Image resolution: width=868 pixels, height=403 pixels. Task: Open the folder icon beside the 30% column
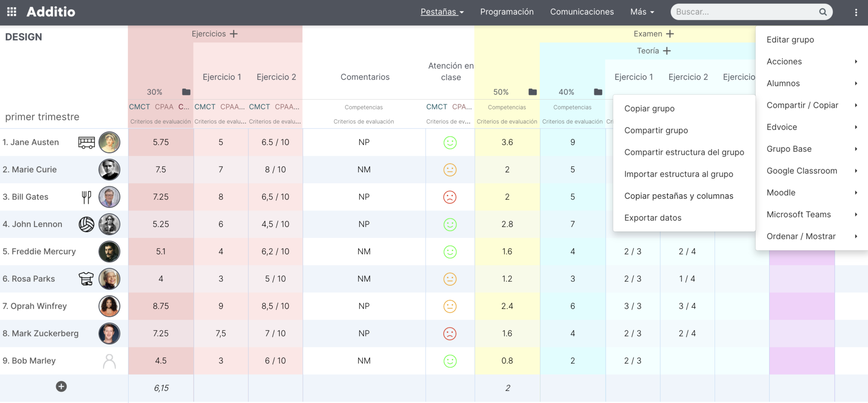[185, 92]
